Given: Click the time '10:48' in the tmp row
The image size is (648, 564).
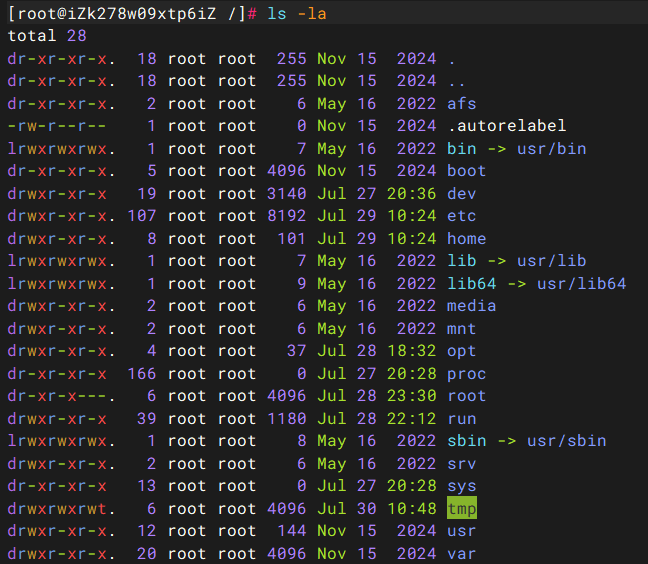Looking at the screenshot, I should pyautogui.click(x=412, y=508).
